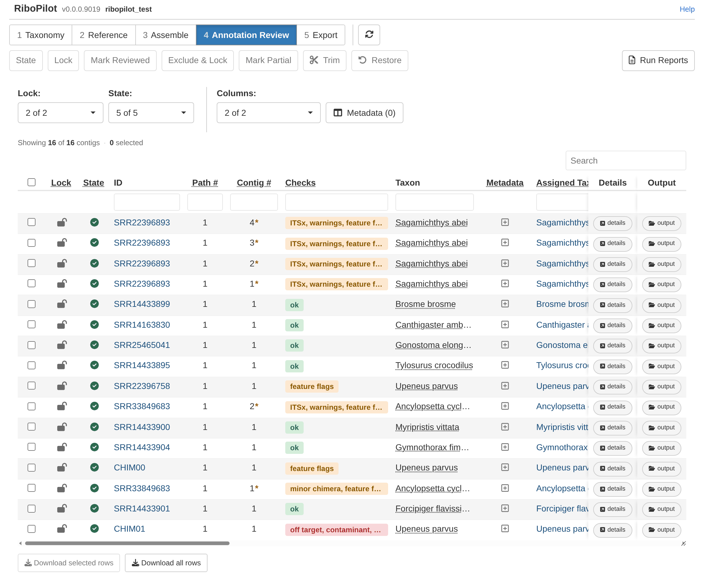This screenshot has width=704, height=588.
Task: Expand metadata plus icon for SRR14433901
Action: [x=505, y=508]
